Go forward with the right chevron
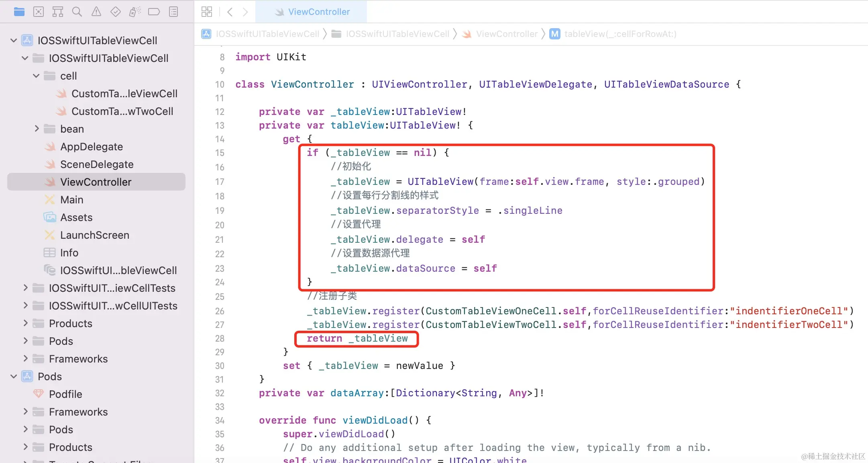868x463 pixels. coord(245,12)
